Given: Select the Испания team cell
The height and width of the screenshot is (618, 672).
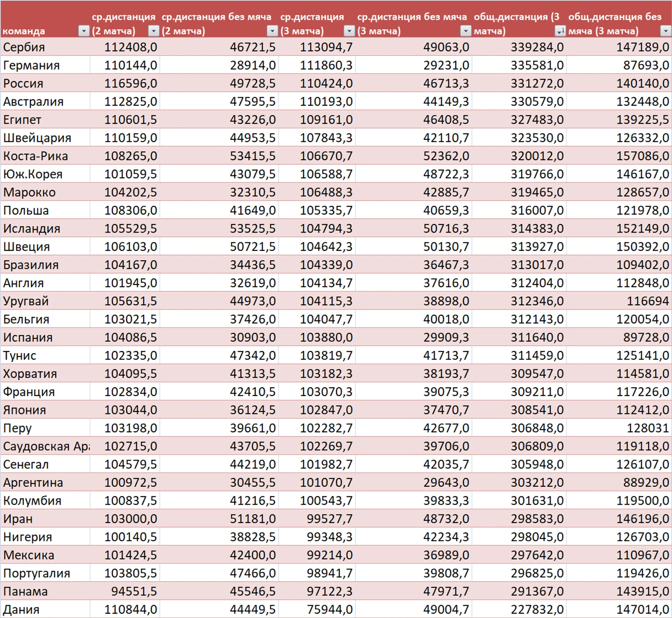Looking at the screenshot, I should coord(45,337).
